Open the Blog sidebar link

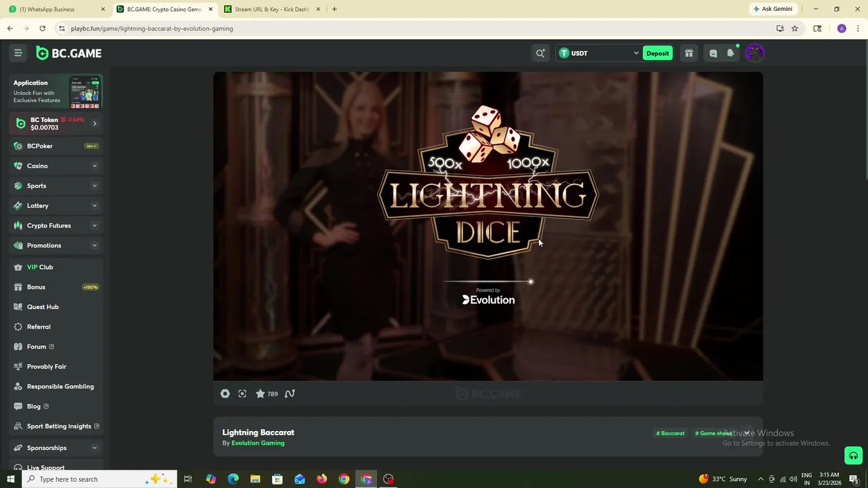click(x=56, y=406)
